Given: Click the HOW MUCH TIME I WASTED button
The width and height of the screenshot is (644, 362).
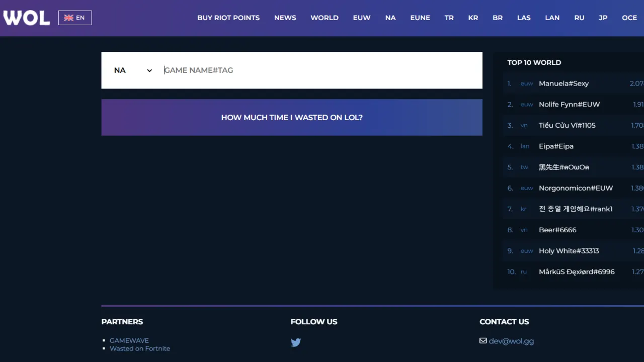Looking at the screenshot, I should pos(292,117).
